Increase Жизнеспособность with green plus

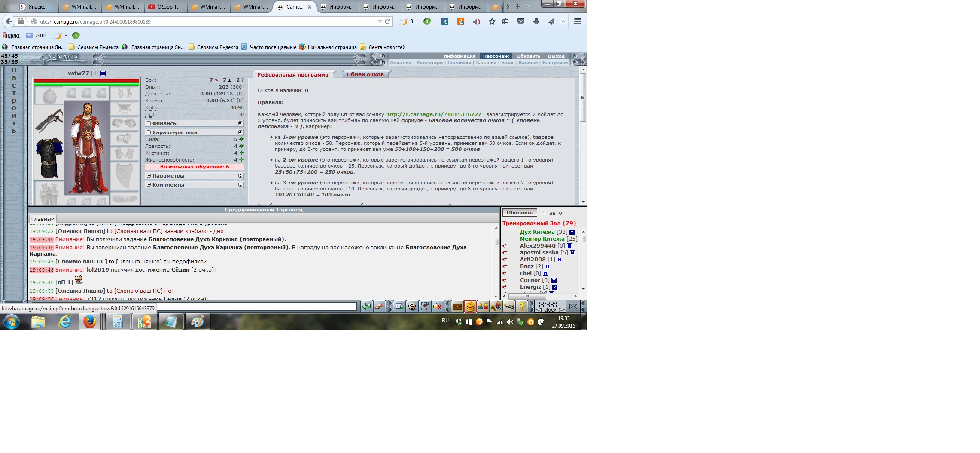241,160
